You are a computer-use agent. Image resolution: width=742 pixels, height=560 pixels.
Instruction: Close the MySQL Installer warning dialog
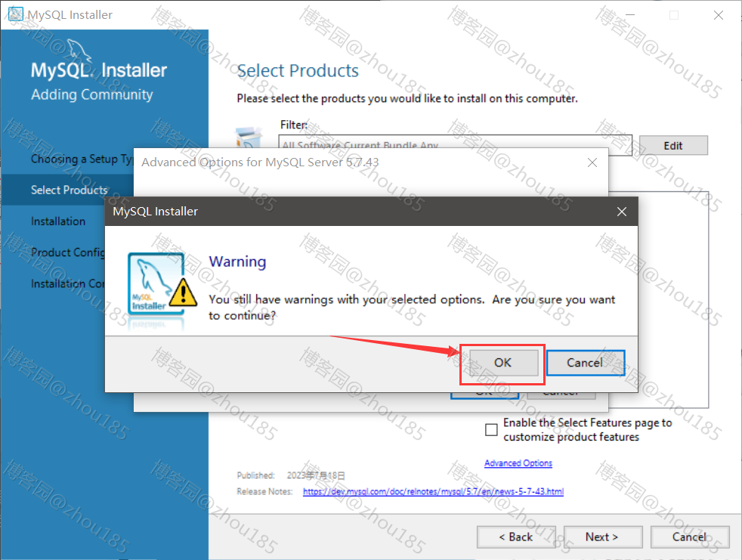[622, 212]
